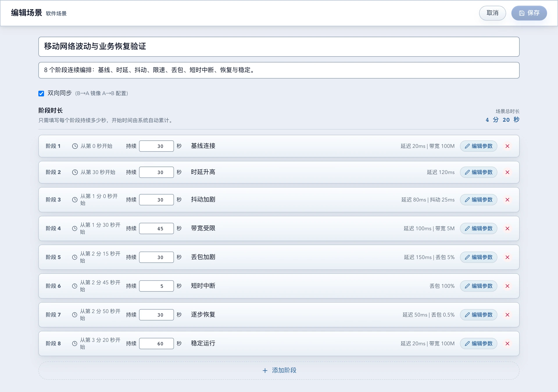Open 编辑参数 for 时延升高 stage
This screenshot has height=392, width=558.
click(x=478, y=172)
